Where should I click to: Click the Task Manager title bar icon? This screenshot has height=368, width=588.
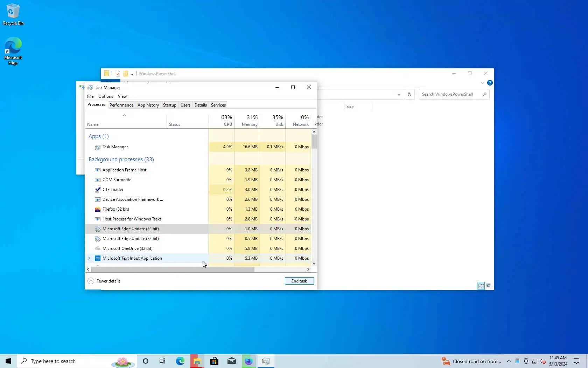pyautogui.click(x=90, y=88)
